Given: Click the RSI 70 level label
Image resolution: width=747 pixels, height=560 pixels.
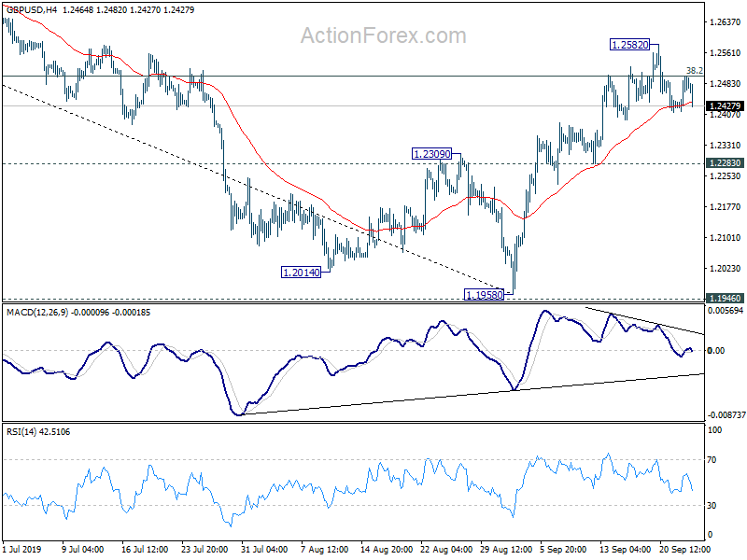Looking at the screenshot, I should click(712, 460).
